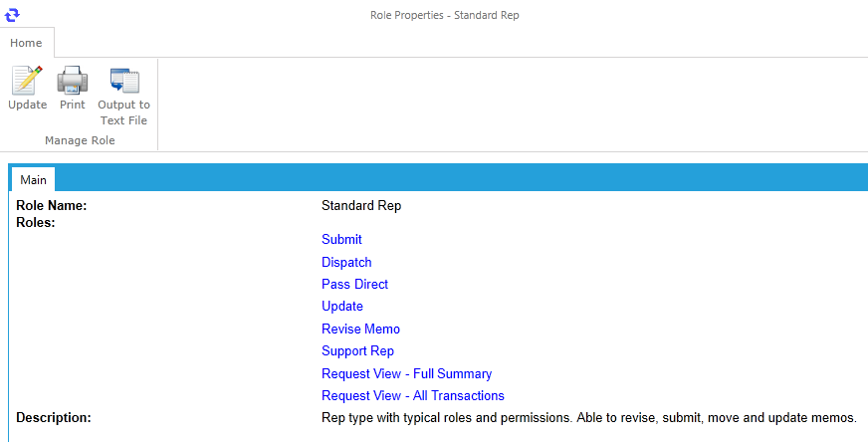Screen dimensions: 868x442
Task: Click the Update icon with pencil
Action: [27, 81]
